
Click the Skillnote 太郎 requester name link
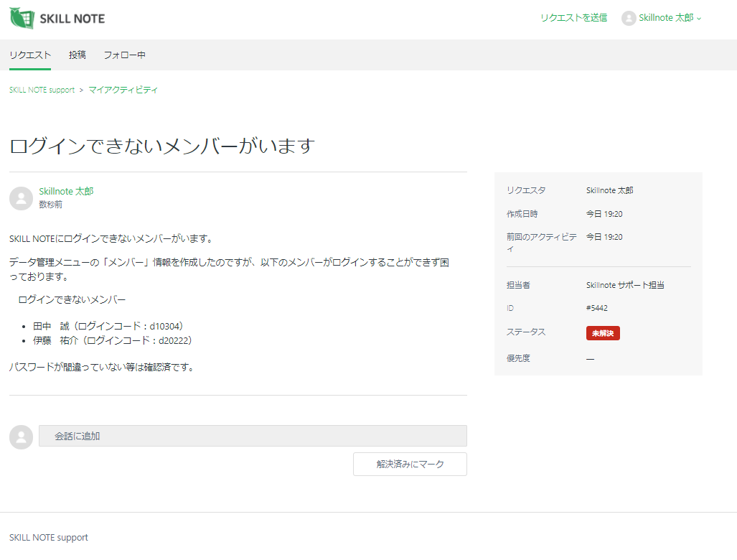click(x=67, y=191)
